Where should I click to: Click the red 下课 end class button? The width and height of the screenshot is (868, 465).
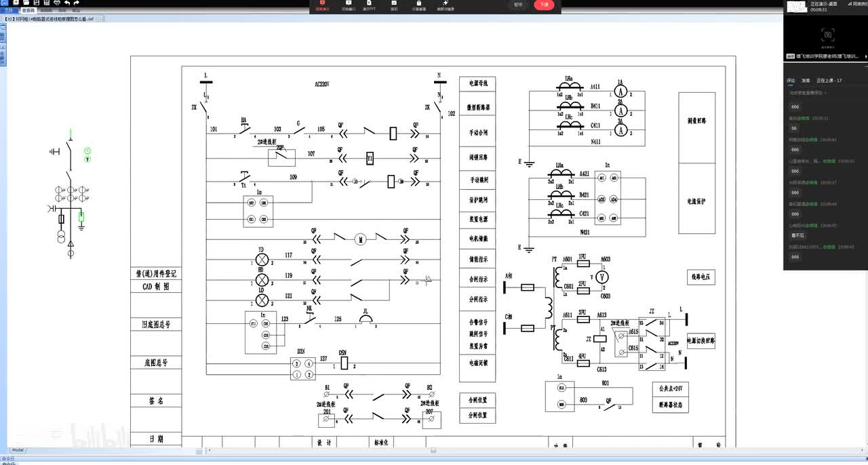[544, 5]
